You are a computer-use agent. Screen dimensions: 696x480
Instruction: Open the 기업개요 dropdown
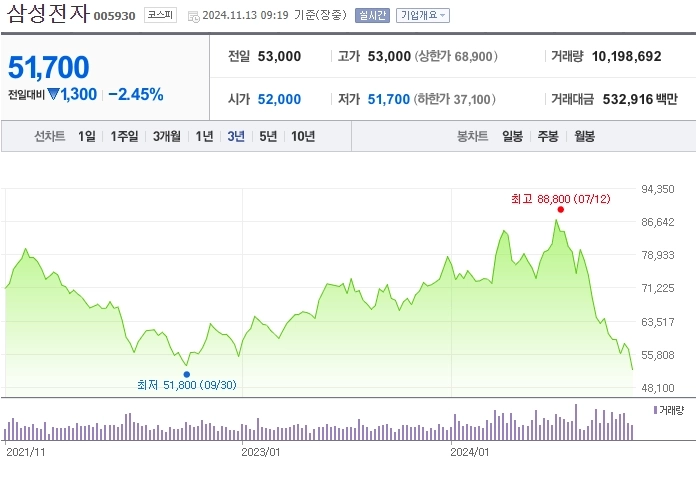click(x=423, y=15)
